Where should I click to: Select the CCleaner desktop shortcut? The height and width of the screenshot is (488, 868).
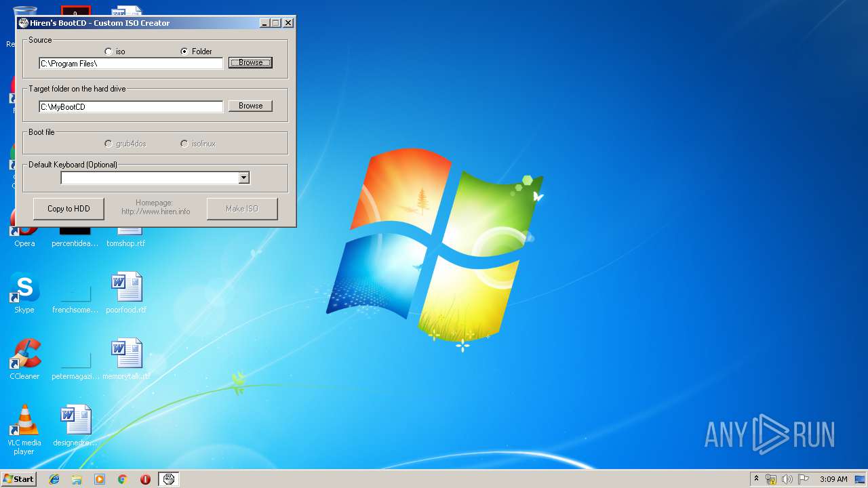click(24, 359)
